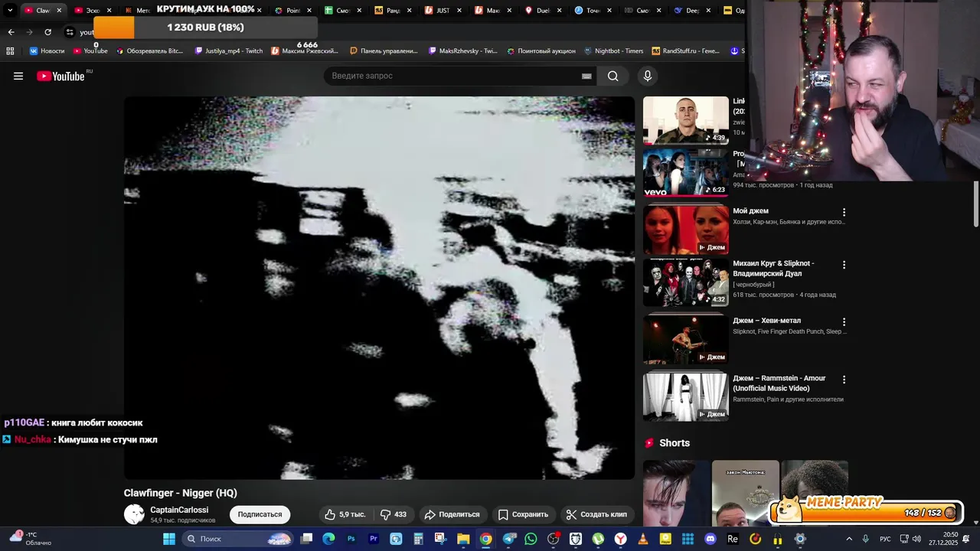
Task: Show hidden system tray icons
Action: pyautogui.click(x=848, y=539)
